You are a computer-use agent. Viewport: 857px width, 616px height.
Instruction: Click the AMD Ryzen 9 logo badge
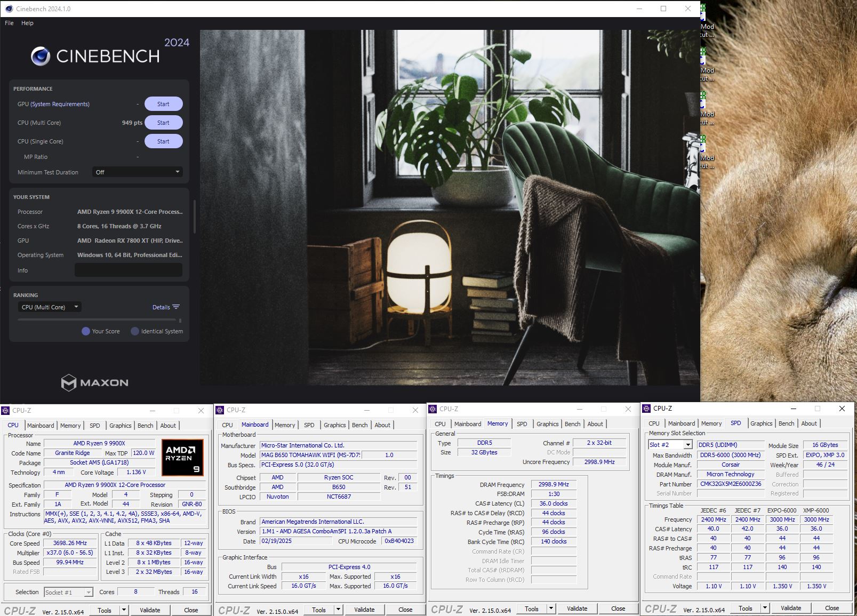tap(182, 458)
